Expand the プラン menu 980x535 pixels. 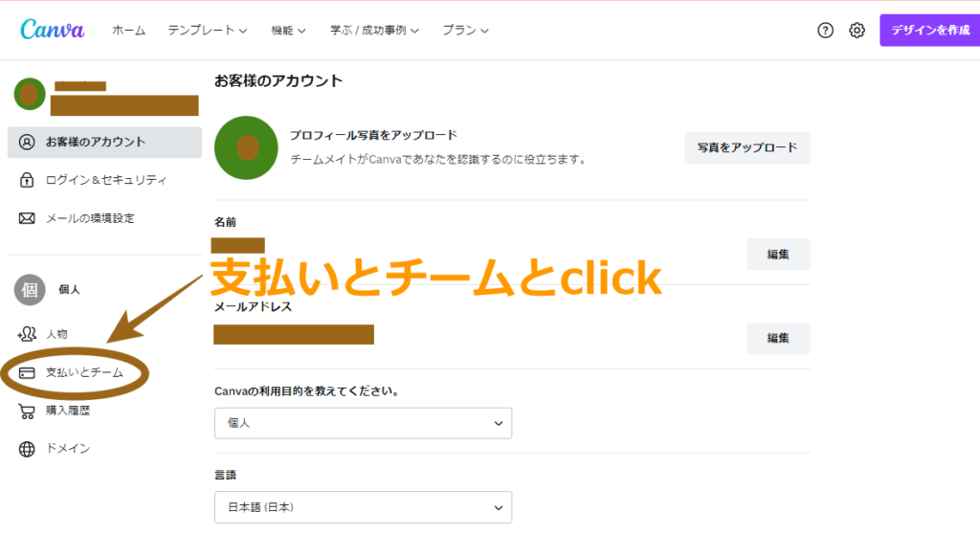[466, 30]
